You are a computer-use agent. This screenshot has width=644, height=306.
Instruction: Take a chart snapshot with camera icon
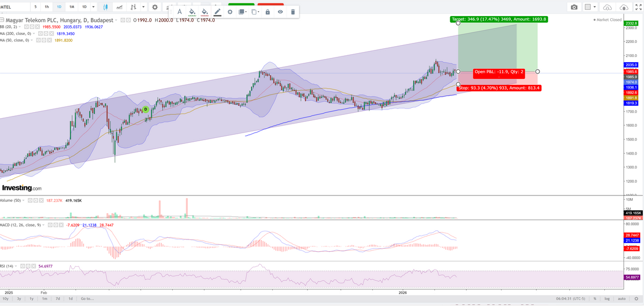574,7
